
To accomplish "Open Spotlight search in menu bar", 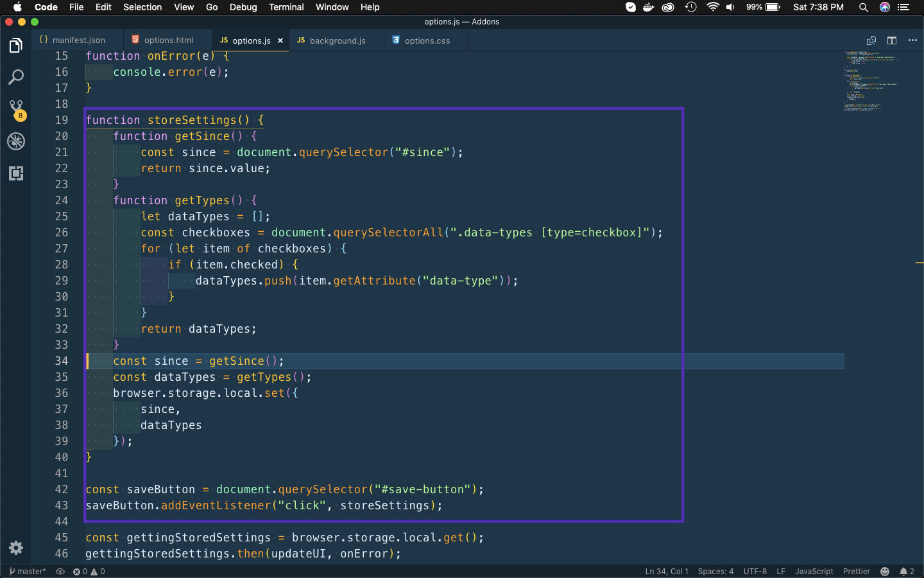I will click(864, 7).
